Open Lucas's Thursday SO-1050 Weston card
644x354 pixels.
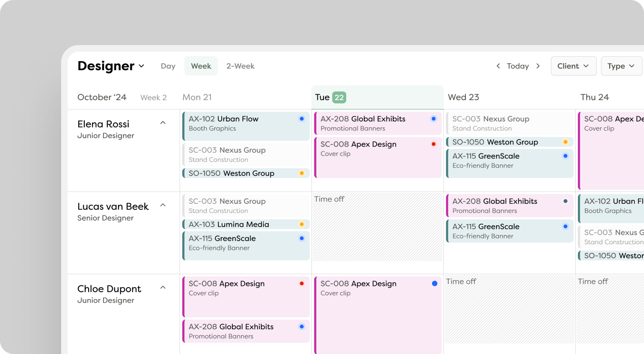[x=611, y=256]
